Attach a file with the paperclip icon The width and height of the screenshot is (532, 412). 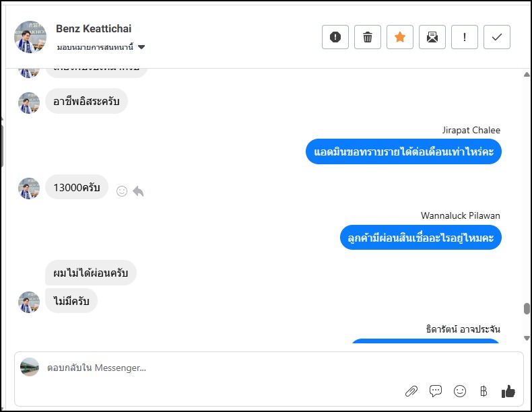tap(411, 391)
